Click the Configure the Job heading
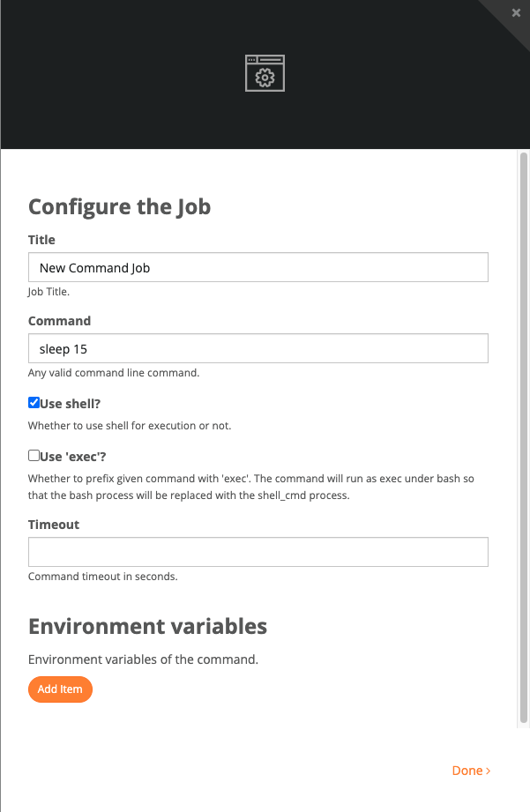The height and width of the screenshot is (812, 530). click(120, 206)
